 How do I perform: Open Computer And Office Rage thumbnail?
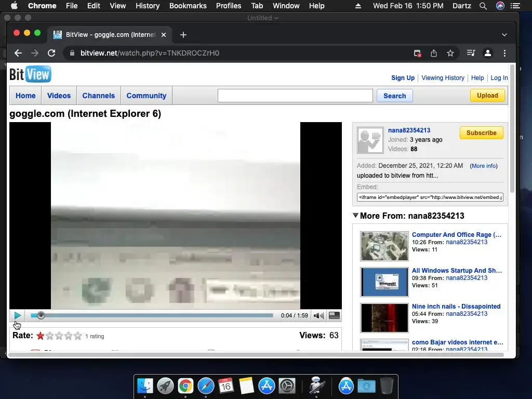[384, 246]
